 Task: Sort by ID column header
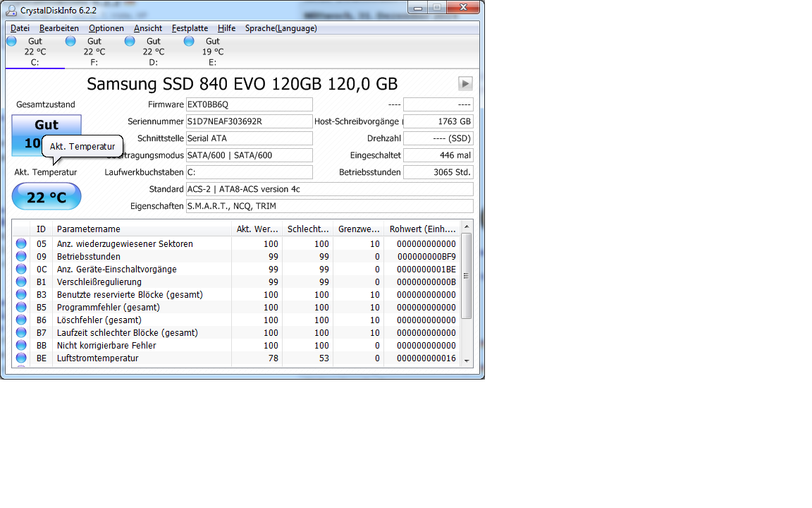coord(42,229)
